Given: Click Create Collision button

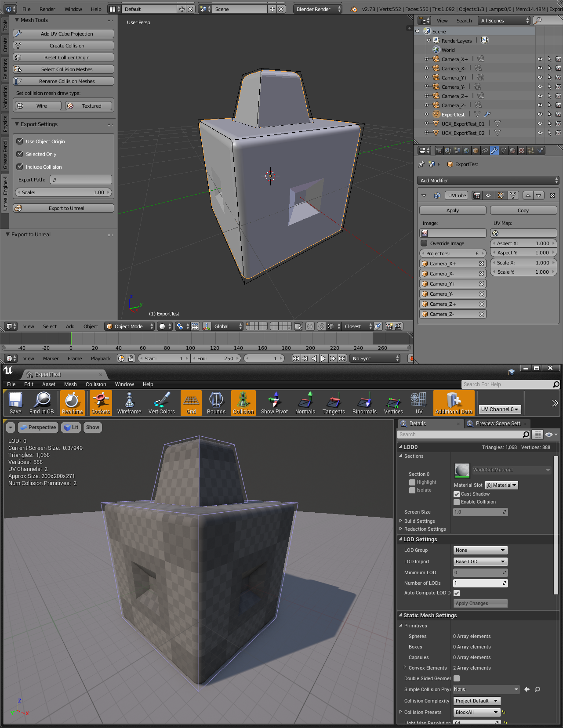Looking at the screenshot, I should 64,46.
